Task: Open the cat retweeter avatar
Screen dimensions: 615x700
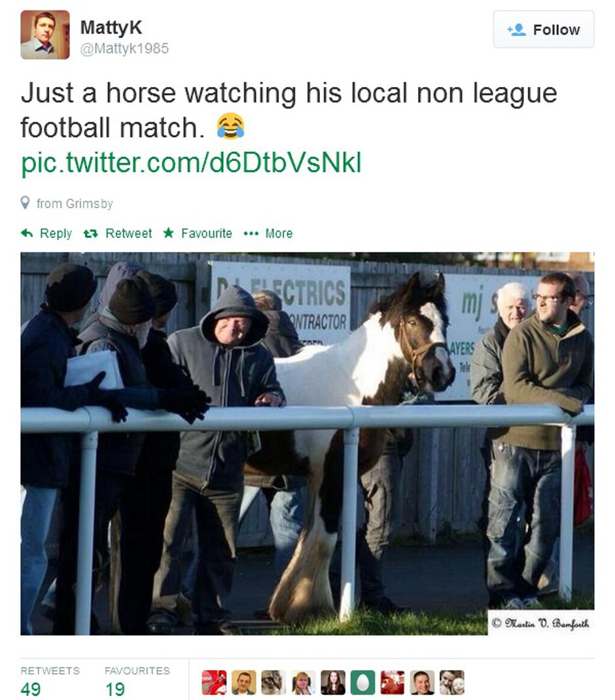Action: (273, 682)
